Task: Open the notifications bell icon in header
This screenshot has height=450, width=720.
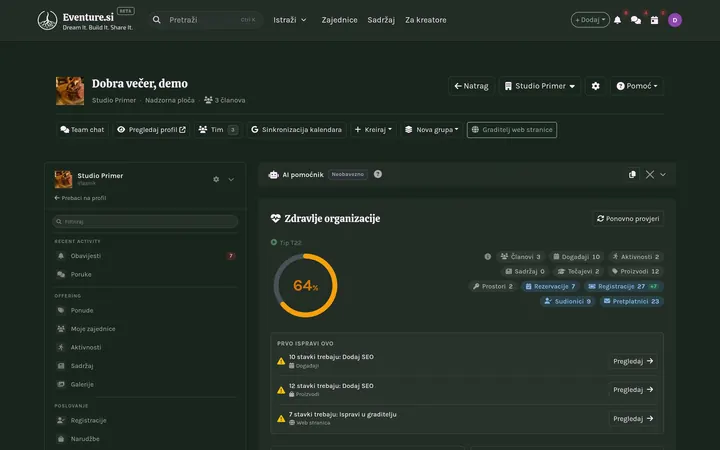Action: 618,20
